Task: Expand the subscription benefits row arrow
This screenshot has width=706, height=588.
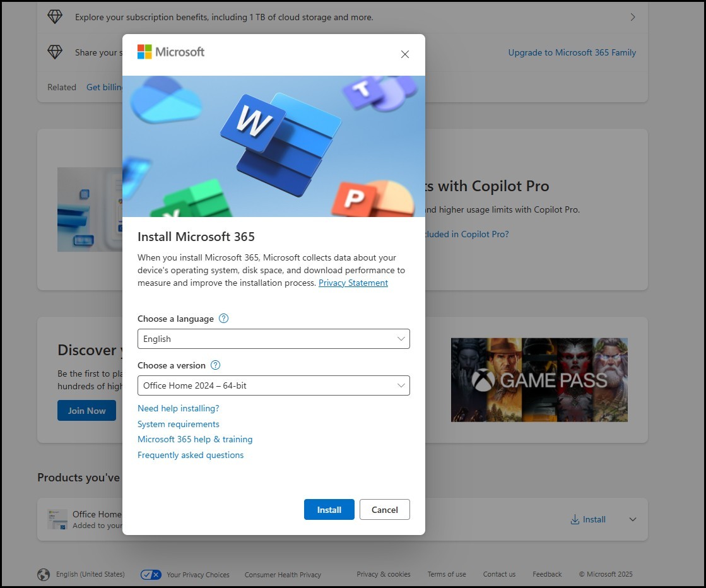Action: [633, 17]
